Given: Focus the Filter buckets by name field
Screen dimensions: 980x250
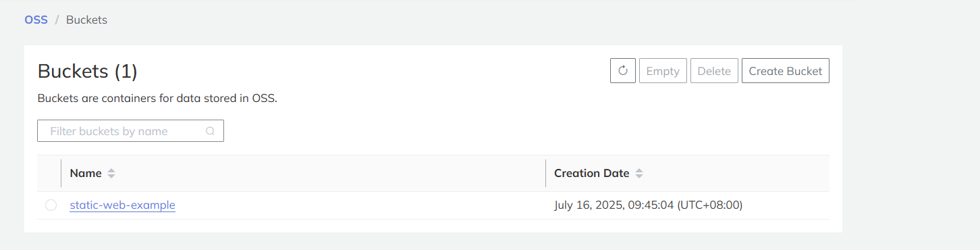Looking at the screenshot, I should click(130, 131).
